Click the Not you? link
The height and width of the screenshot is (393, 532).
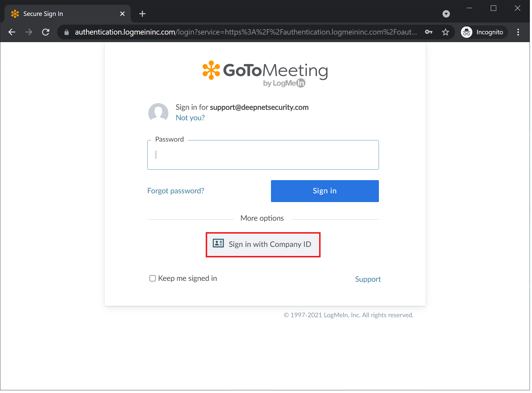coord(190,118)
